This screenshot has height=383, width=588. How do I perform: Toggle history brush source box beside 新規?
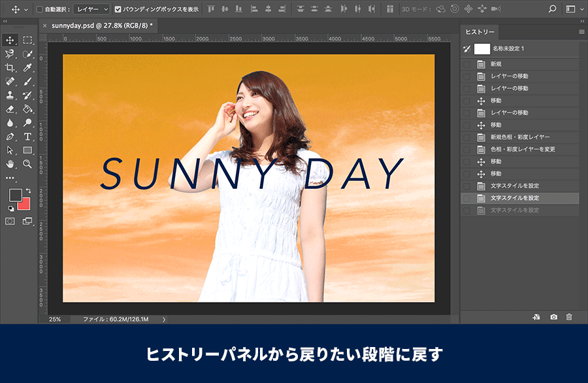point(466,64)
